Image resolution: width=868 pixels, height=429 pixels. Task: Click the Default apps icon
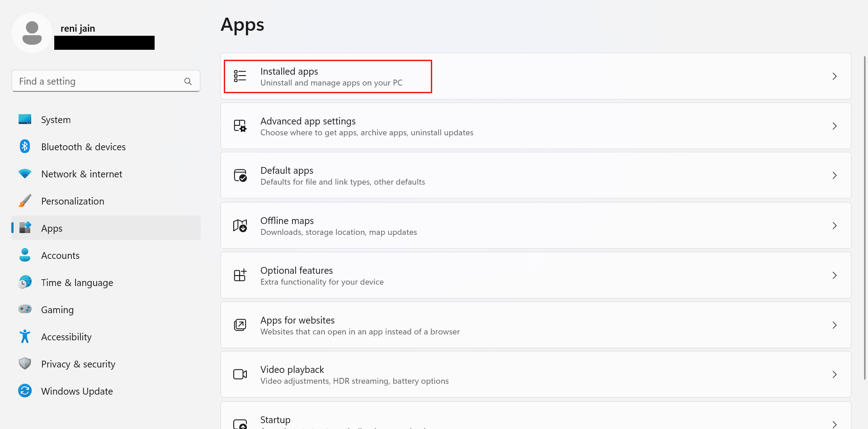[240, 175]
